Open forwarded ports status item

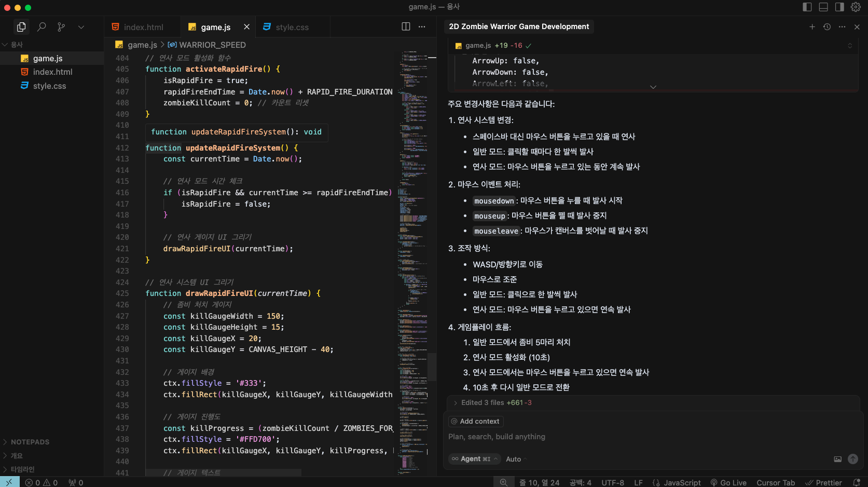pos(76,482)
